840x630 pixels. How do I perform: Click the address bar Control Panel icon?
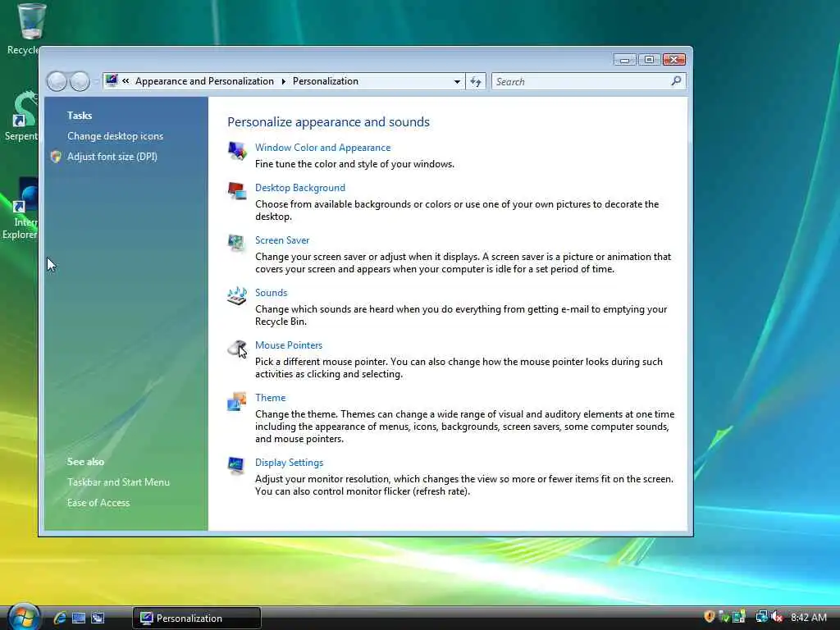[x=112, y=80]
